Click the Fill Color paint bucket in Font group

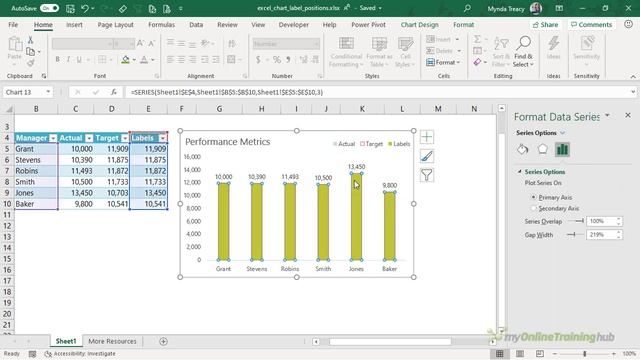click(126, 60)
